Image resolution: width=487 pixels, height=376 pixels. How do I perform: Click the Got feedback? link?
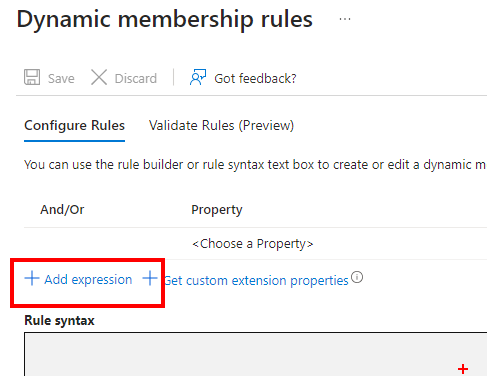(255, 79)
